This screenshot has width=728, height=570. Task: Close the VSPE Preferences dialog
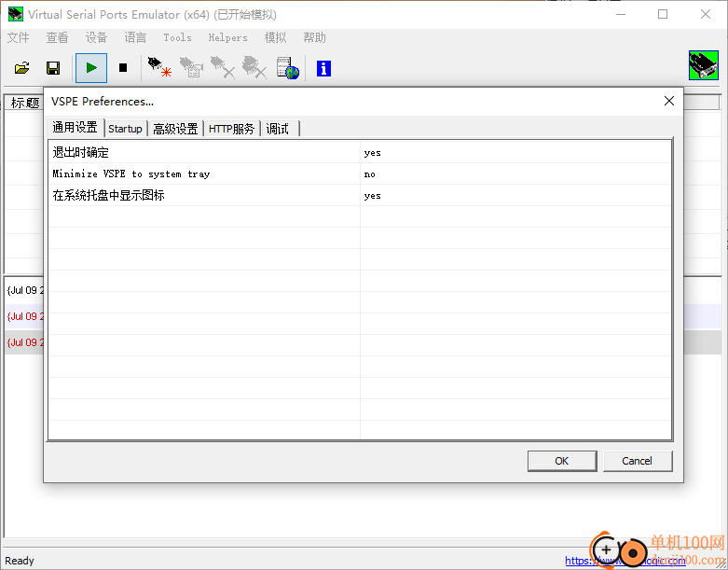coord(669,101)
